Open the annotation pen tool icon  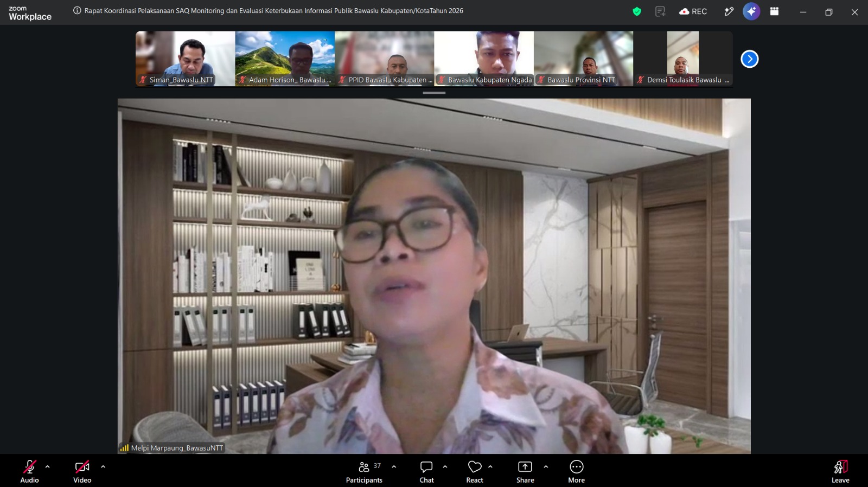pyautogui.click(x=729, y=11)
